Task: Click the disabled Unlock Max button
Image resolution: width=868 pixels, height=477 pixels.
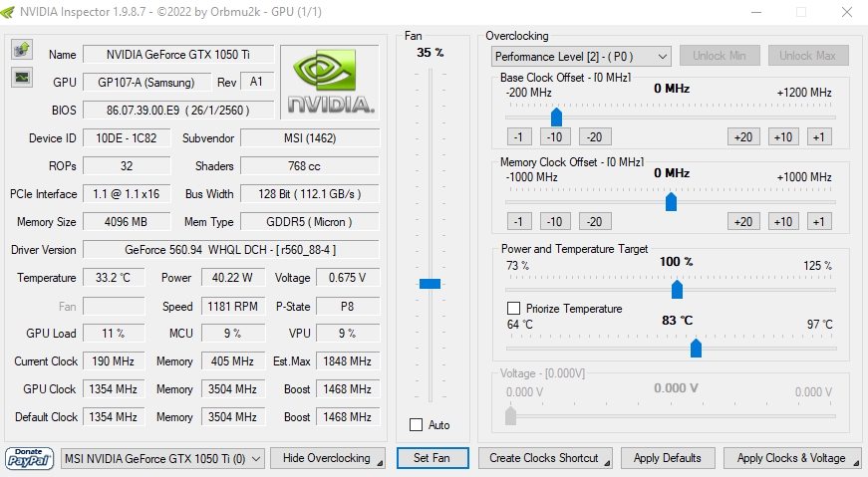Action: [808, 56]
